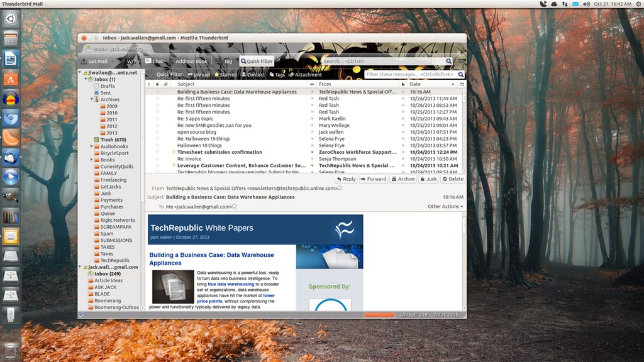Viewport: 644px width, 362px height.
Task: Click the online status icon in the status bar
Action: [82, 315]
